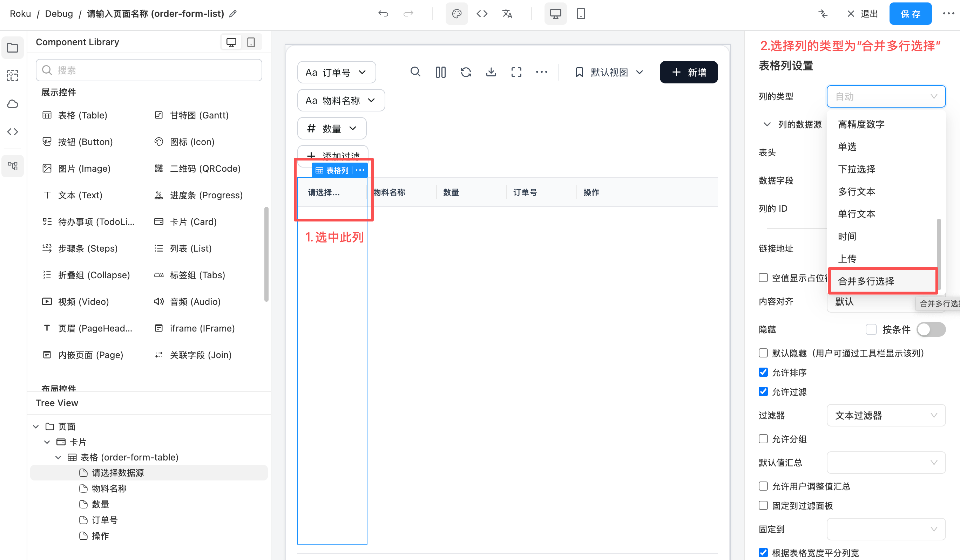
Task: Uncheck 允许过滤 checkbox
Action: tap(763, 391)
